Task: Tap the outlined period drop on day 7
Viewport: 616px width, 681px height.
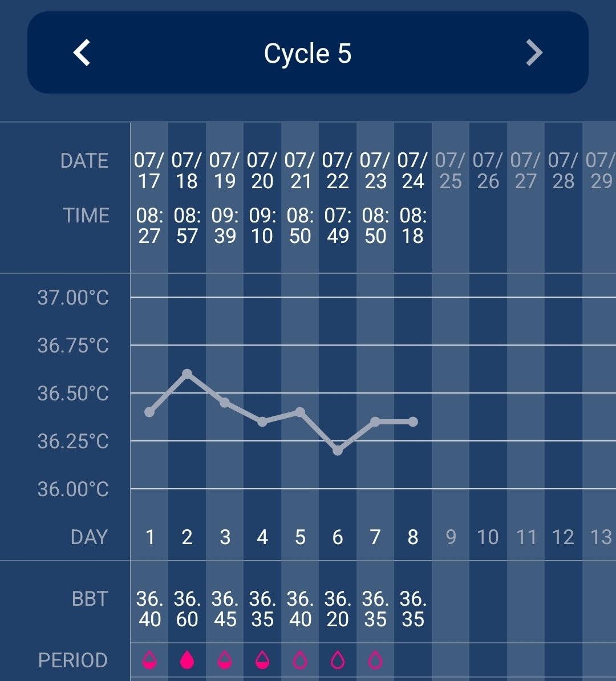Action: (375, 660)
